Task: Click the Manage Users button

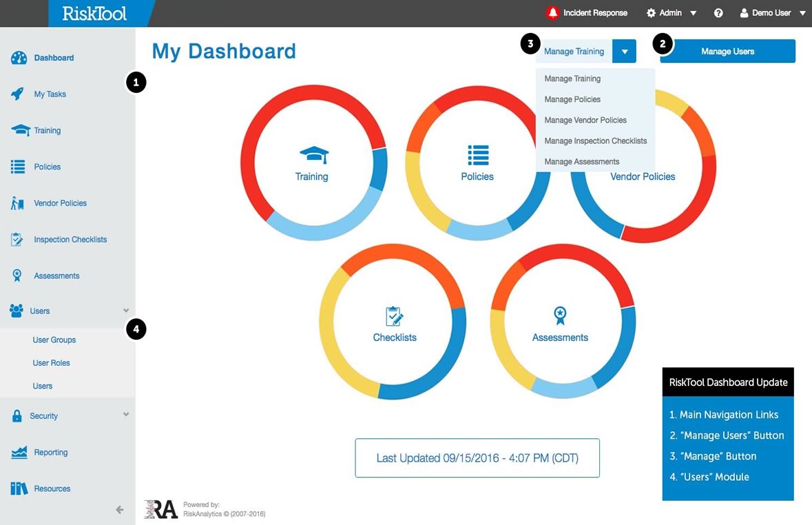Action: pyautogui.click(x=727, y=51)
